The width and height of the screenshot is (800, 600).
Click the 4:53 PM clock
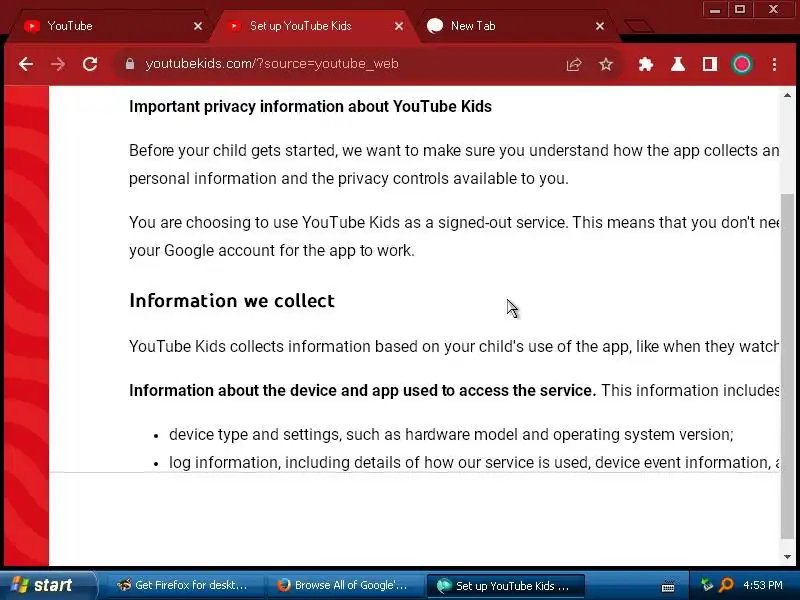763,585
